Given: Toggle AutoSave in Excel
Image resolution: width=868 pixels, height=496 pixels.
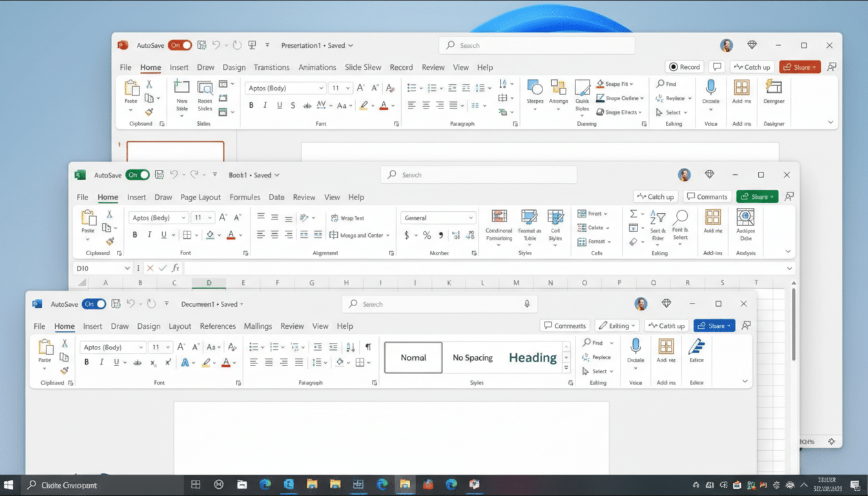Looking at the screenshot, I should pyautogui.click(x=138, y=174).
